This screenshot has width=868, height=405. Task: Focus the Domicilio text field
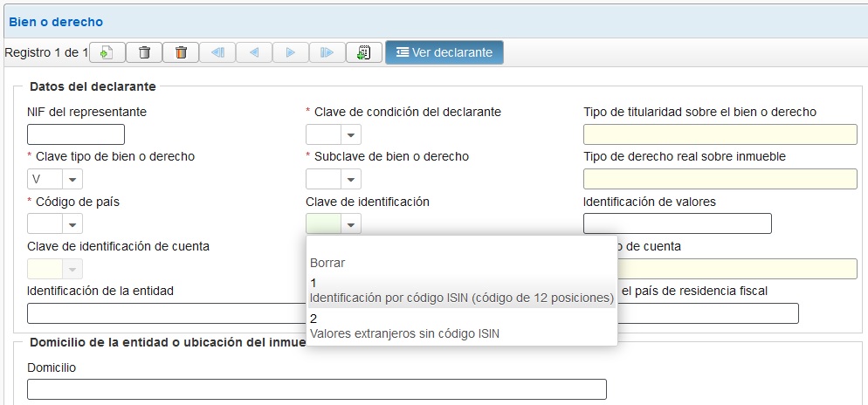(316, 389)
